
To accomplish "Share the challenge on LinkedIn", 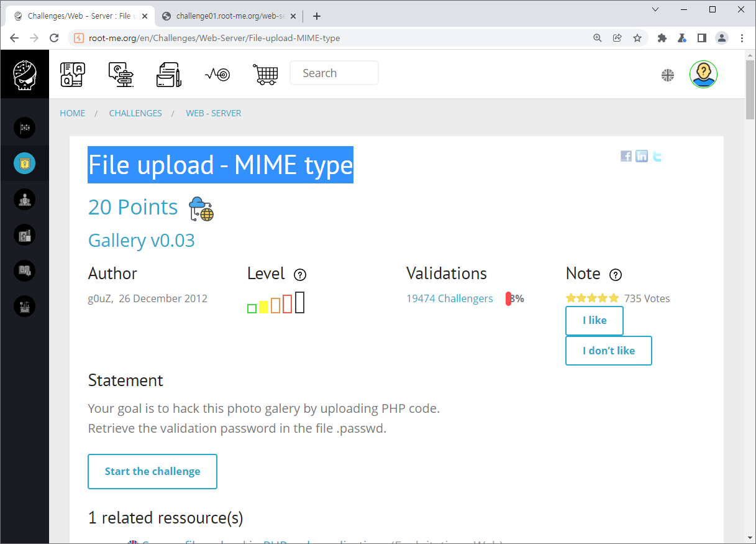I will pos(642,156).
